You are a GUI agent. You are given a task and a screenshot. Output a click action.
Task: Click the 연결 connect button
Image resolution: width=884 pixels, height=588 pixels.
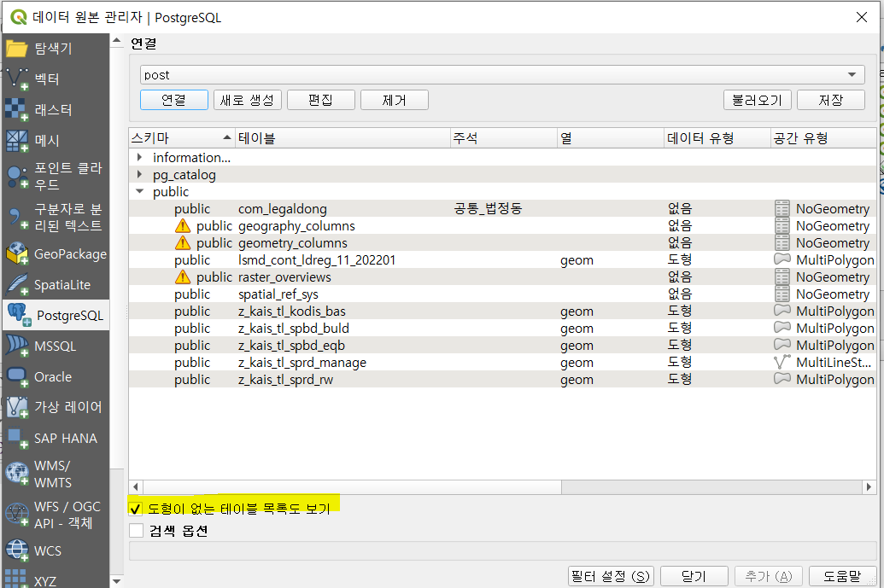[173, 100]
